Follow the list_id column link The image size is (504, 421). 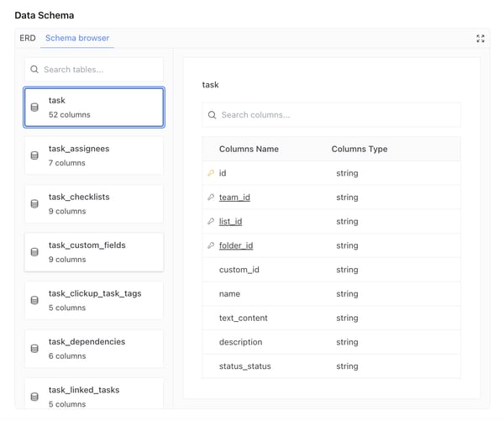click(230, 222)
